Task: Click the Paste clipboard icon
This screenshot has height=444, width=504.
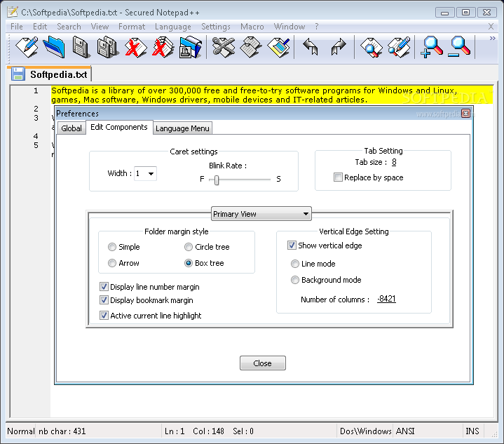Action: (x=279, y=47)
